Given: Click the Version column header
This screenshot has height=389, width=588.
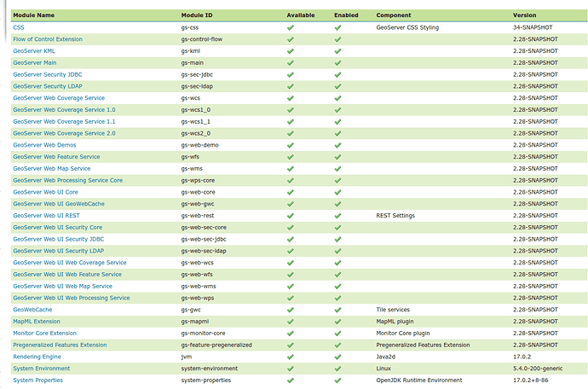Looking at the screenshot, I should click(x=525, y=15).
